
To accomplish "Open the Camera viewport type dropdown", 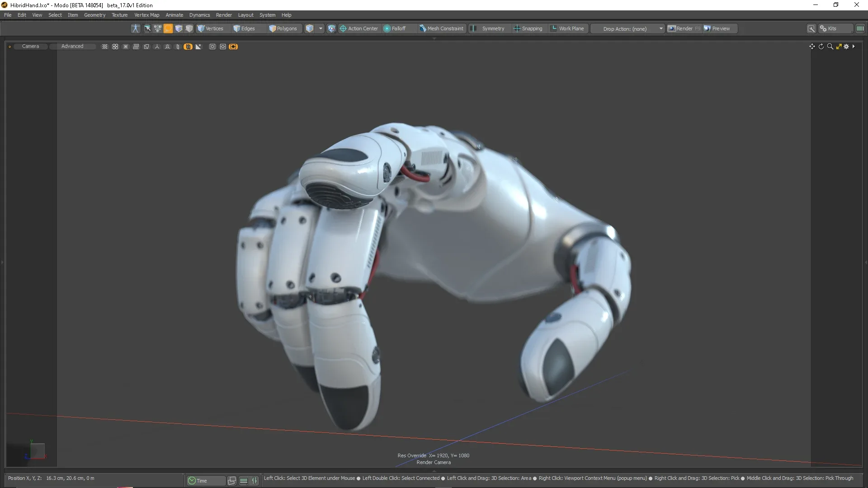I will [30, 47].
